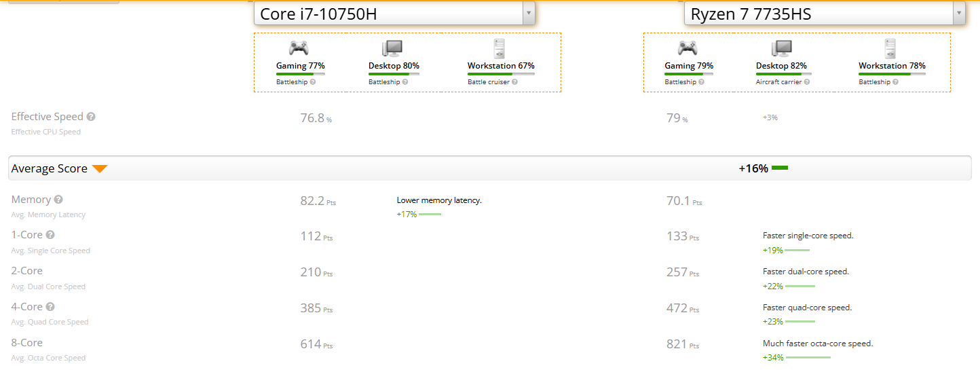Click 'Lower memory latency.' text
Image resolution: width=980 pixels, height=370 pixels.
pos(439,200)
